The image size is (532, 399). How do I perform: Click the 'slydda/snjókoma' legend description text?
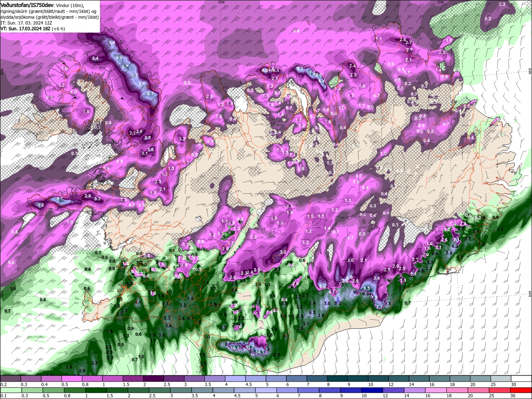click(18, 17)
